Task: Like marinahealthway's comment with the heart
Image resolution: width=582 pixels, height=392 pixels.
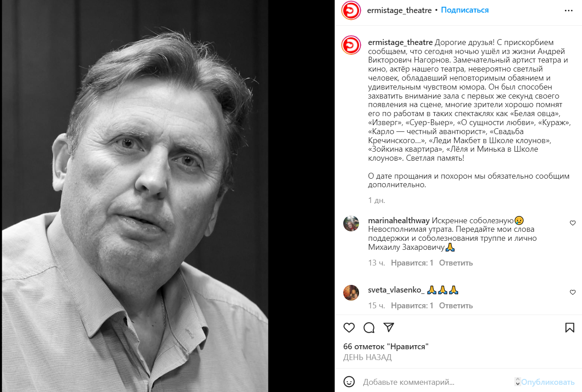Action: (573, 223)
